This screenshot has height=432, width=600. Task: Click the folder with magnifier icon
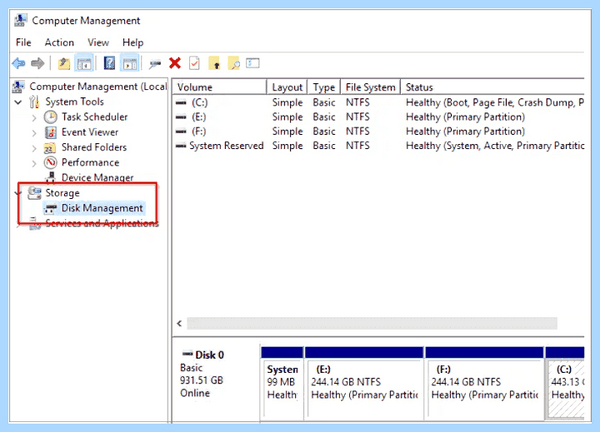(233, 63)
